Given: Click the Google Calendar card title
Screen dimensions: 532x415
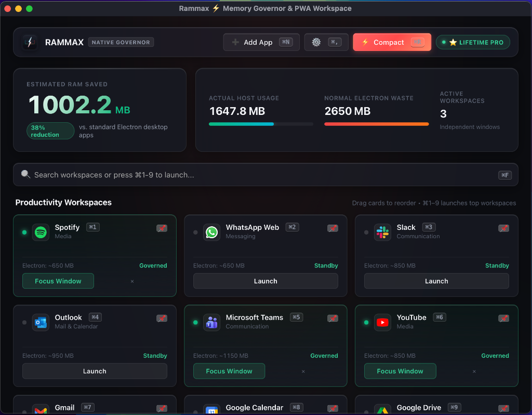Looking at the screenshot, I should [x=255, y=407].
